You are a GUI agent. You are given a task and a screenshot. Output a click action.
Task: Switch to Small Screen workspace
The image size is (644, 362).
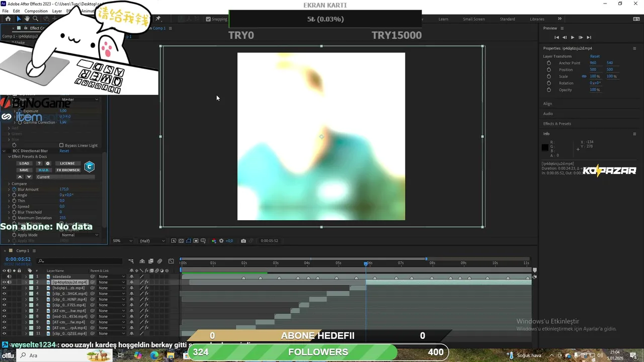click(474, 19)
